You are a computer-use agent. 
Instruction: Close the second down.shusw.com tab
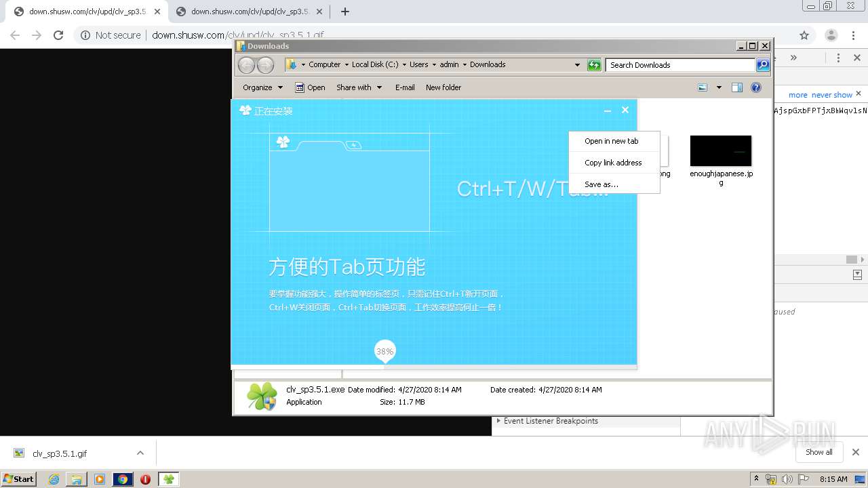pos(319,12)
